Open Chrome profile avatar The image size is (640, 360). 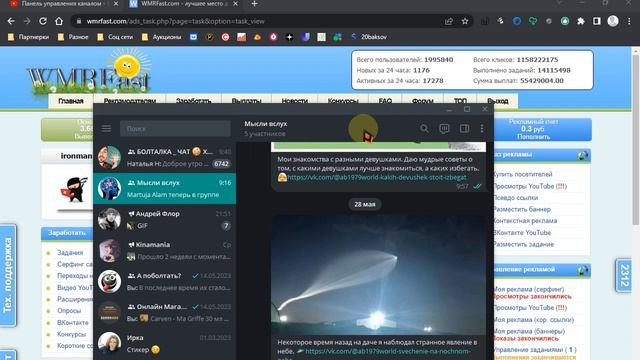[x=613, y=21]
